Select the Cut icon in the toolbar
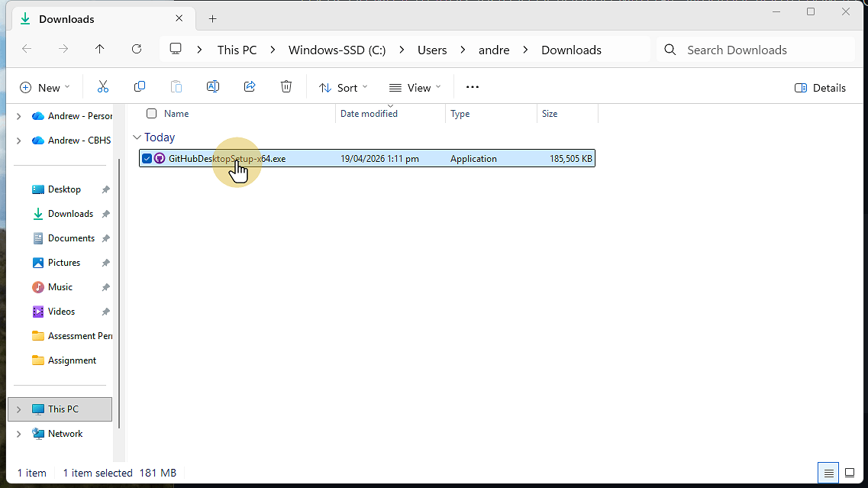 click(103, 86)
